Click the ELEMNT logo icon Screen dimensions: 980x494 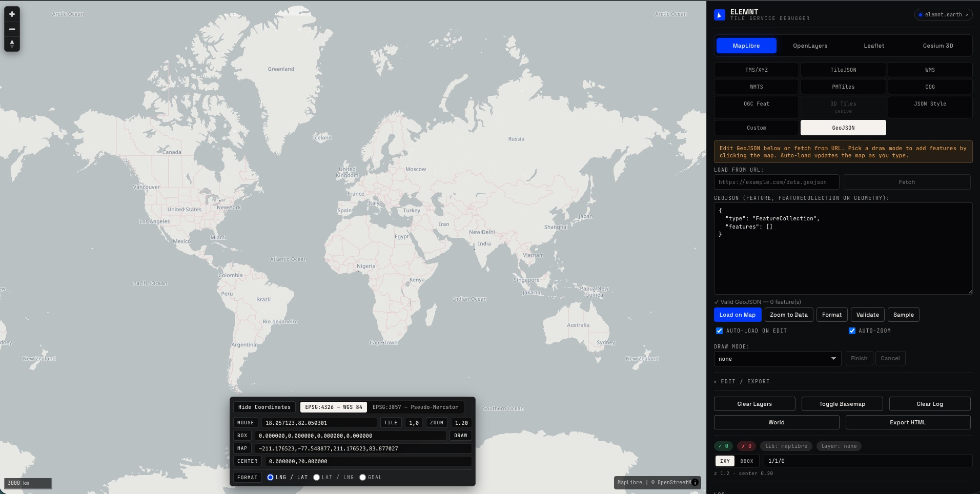pos(720,15)
